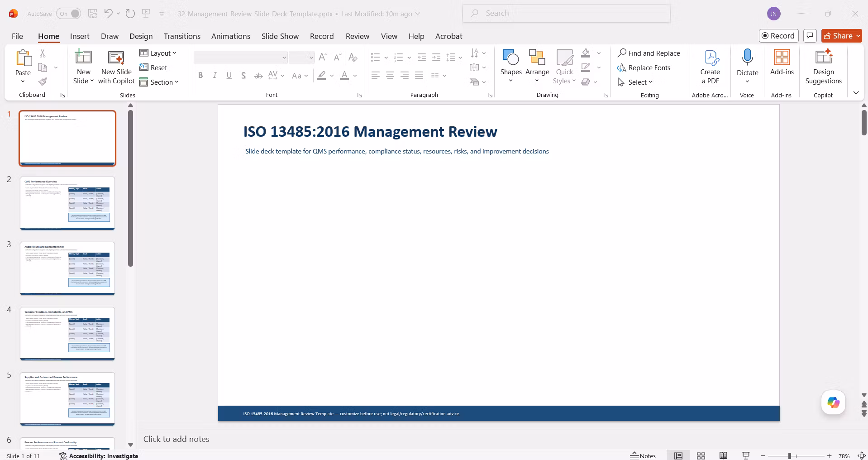The height and width of the screenshot is (460, 868).
Task: Switch to Slide Sorter view
Action: coord(701,455)
